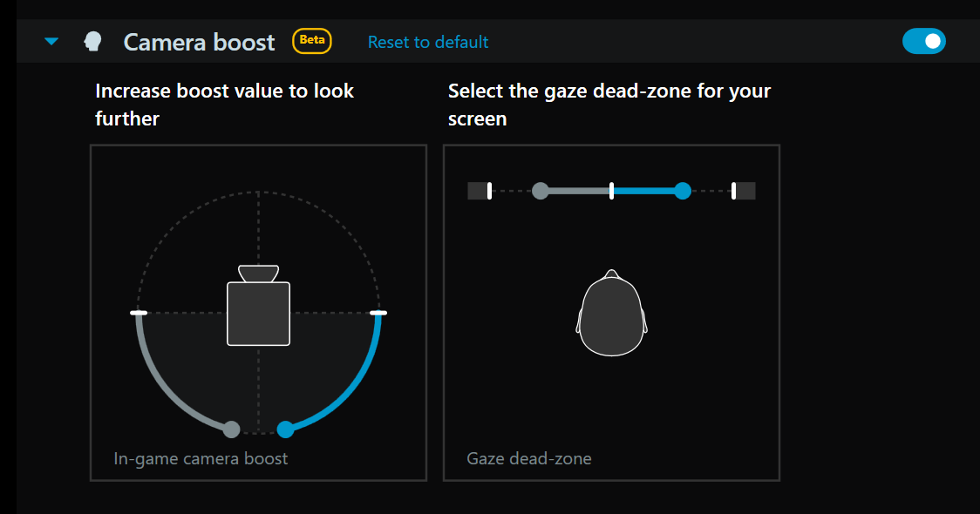Screen dimensions: 980x514
Task: Click the right white tick on the boost arc
Action: (377, 311)
